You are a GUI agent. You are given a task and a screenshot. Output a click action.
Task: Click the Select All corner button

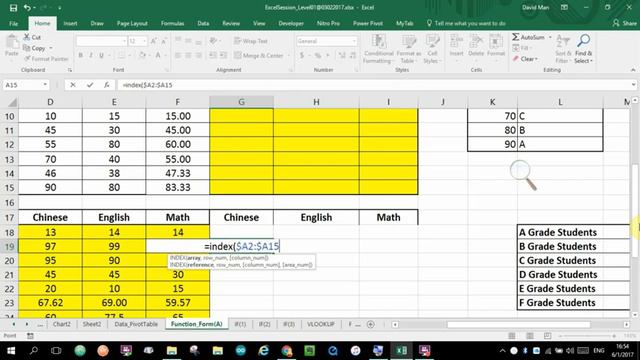coord(13,102)
